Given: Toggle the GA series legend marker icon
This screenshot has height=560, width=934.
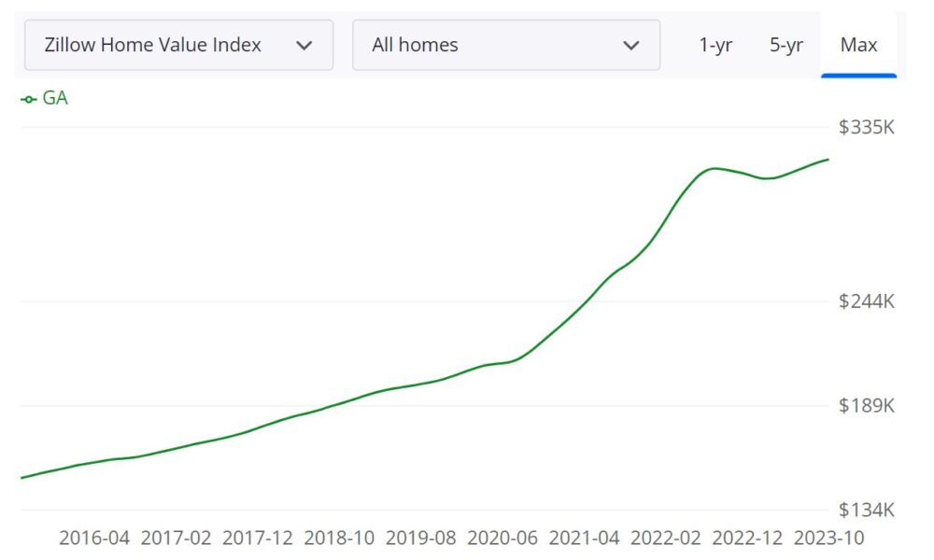Looking at the screenshot, I should [x=27, y=97].
